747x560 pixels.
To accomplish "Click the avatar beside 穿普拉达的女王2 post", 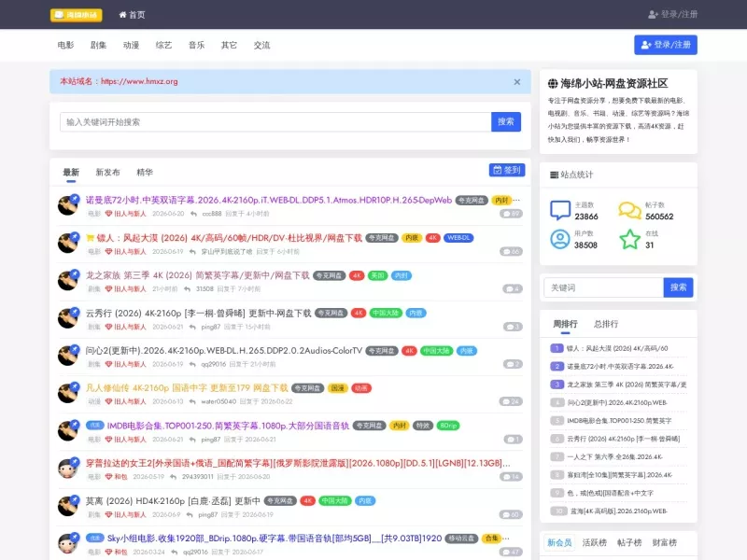I will 67,469.
